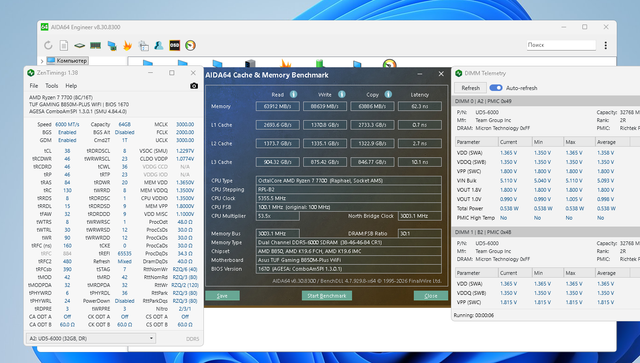Toggle the Auto-refresh switch in DIMM Telemetry
Screen dimensions: 640x363
tap(496, 88)
